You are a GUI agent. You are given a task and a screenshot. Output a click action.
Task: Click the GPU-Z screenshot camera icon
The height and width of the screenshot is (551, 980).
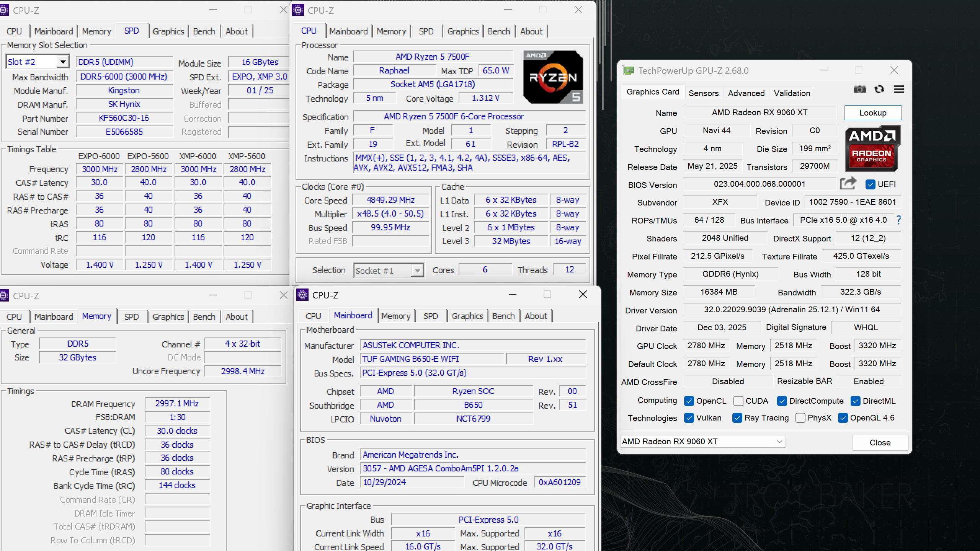pyautogui.click(x=859, y=90)
